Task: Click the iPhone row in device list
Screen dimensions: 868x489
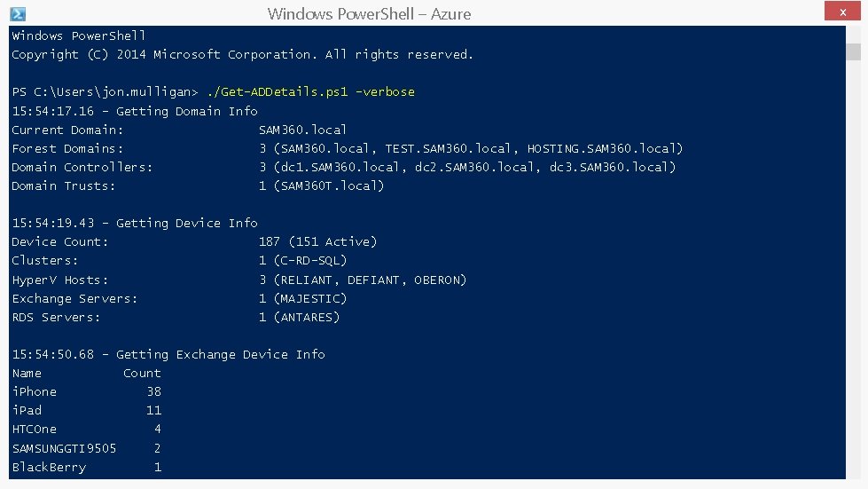Action: point(86,392)
